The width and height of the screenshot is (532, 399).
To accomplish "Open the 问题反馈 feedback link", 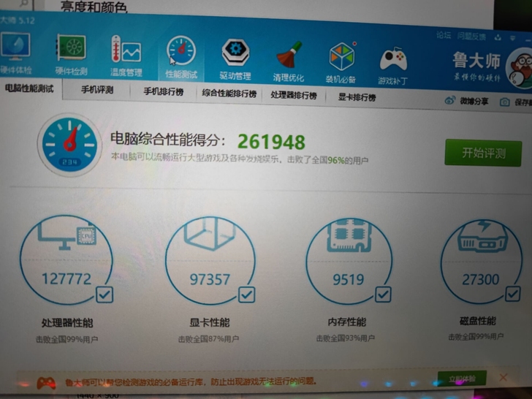I will click(471, 37).
